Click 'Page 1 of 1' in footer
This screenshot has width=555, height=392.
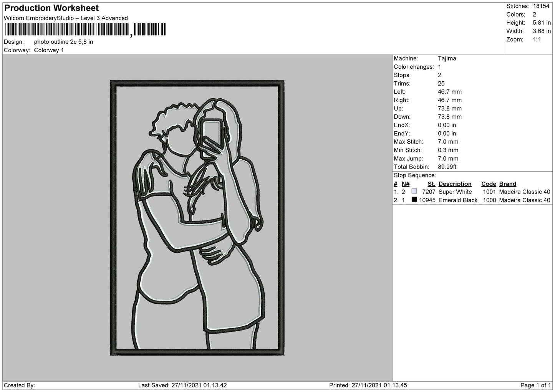(x=535, y=385)
